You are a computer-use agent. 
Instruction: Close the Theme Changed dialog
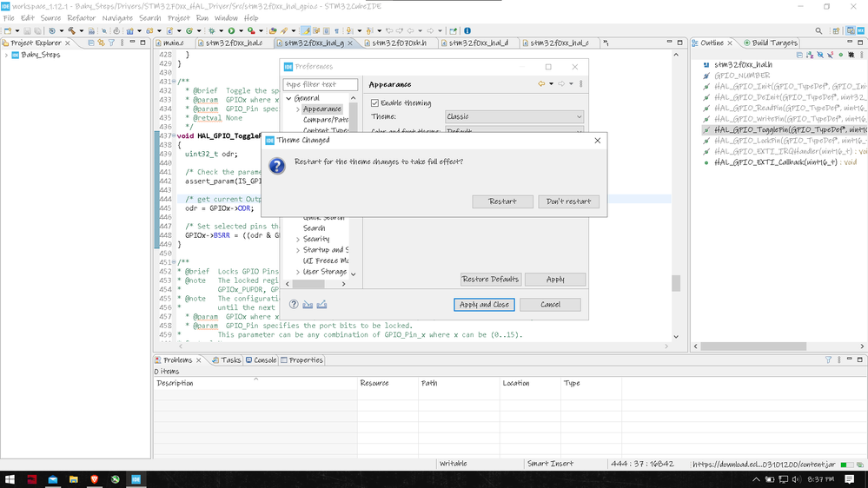coord(597,141)
